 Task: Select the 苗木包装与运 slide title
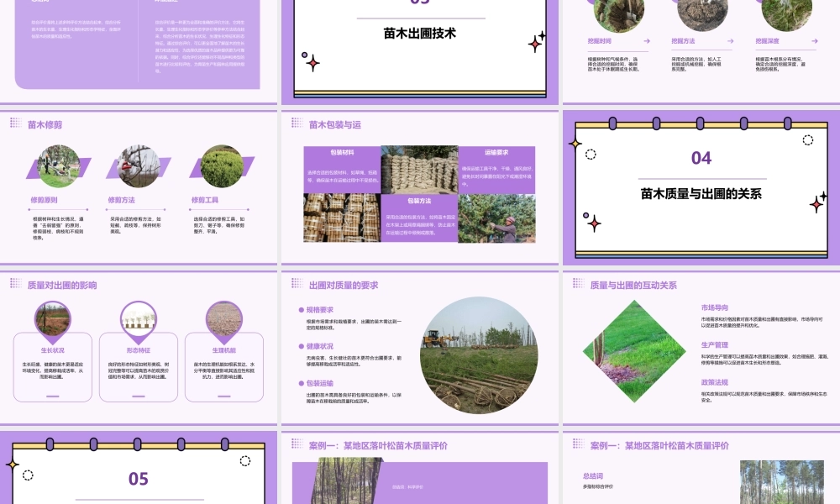335,125
